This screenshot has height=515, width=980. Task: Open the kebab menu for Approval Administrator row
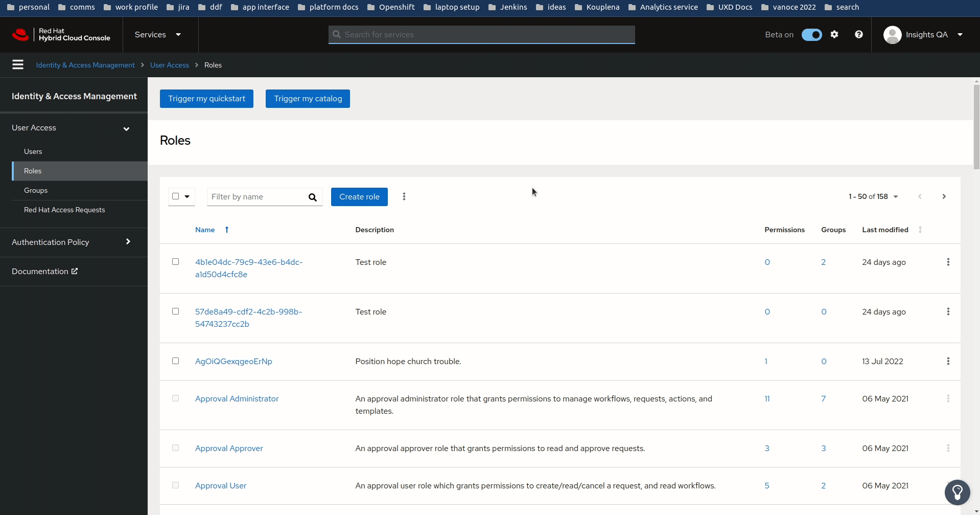(x=948, y=398)
